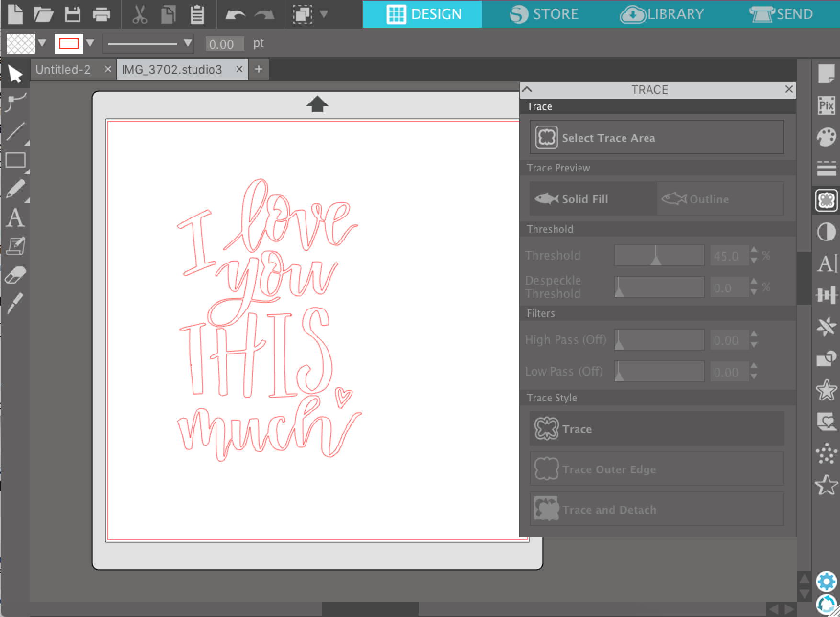Open preferences with the blue gear icon
Viewport: 840px width, 617px height.
[827, 582]
